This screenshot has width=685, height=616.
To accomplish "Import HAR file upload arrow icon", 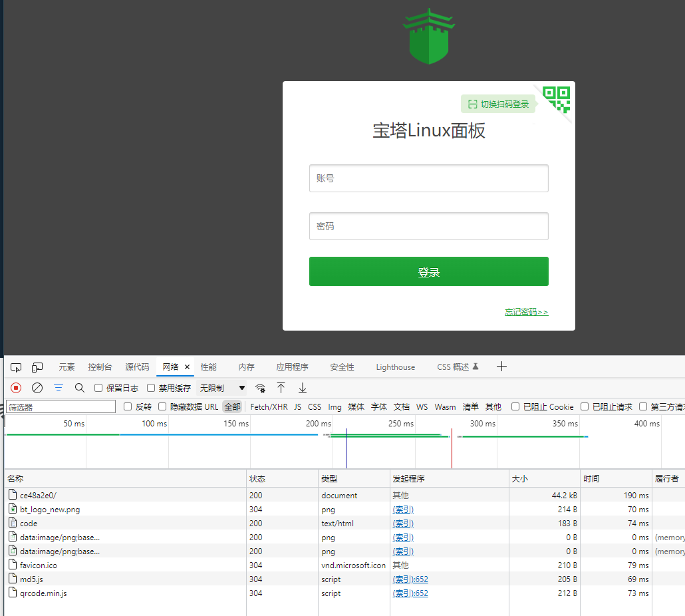I will [x=281, y=388].
